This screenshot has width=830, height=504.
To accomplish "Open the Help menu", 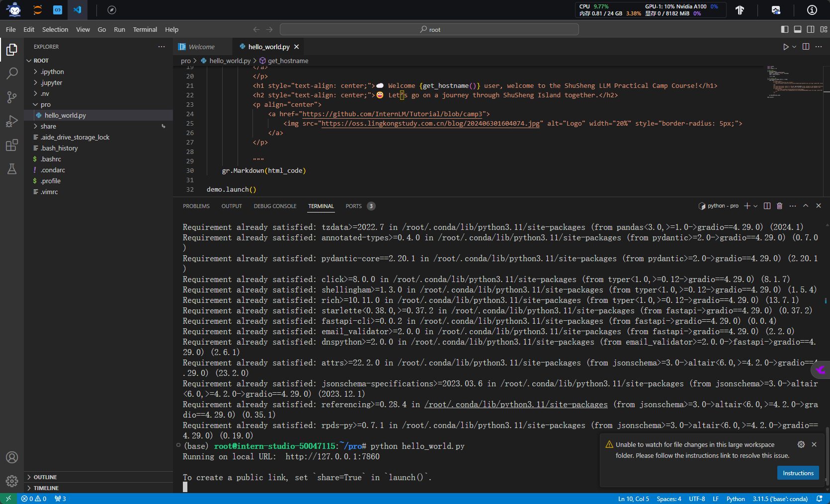I will [x=171, y=29].
